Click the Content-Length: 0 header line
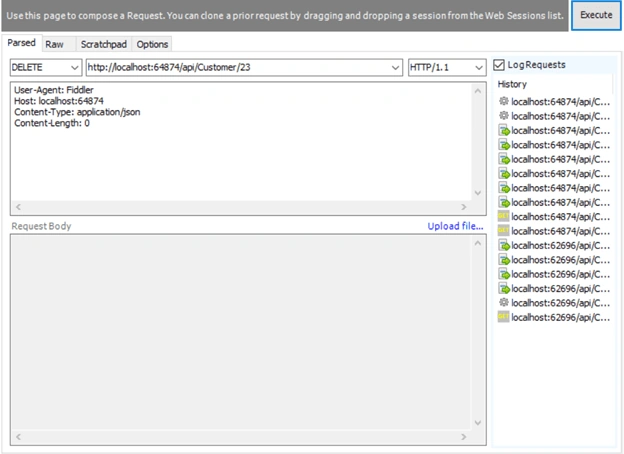Screen dimensions: 624x454 point(52,123)
